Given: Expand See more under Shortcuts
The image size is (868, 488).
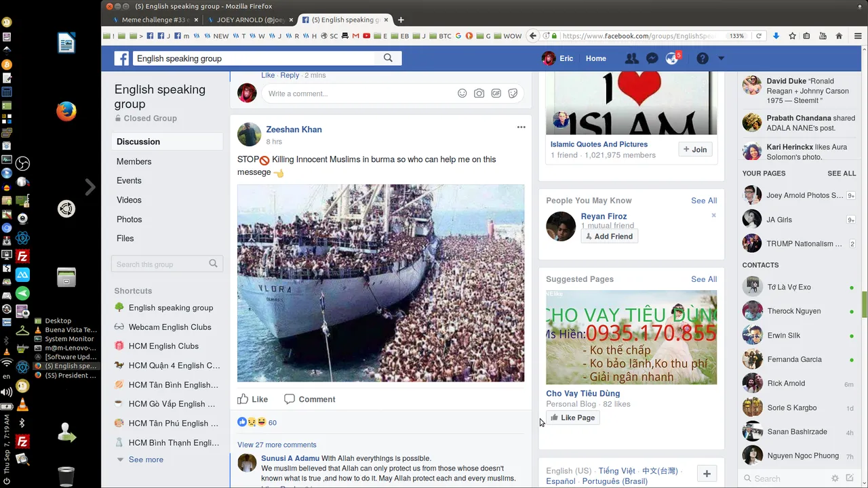Looking at the screenshot, I should 146,460.
